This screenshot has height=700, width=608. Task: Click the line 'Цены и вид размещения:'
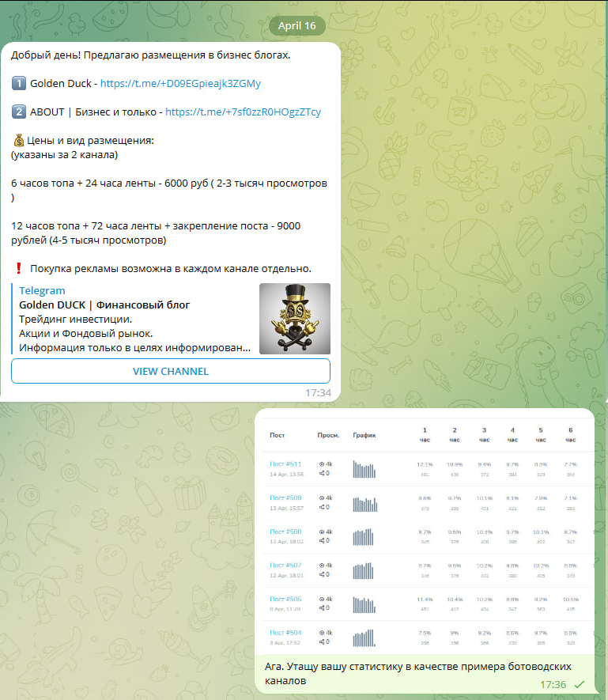tap(91, 141)
